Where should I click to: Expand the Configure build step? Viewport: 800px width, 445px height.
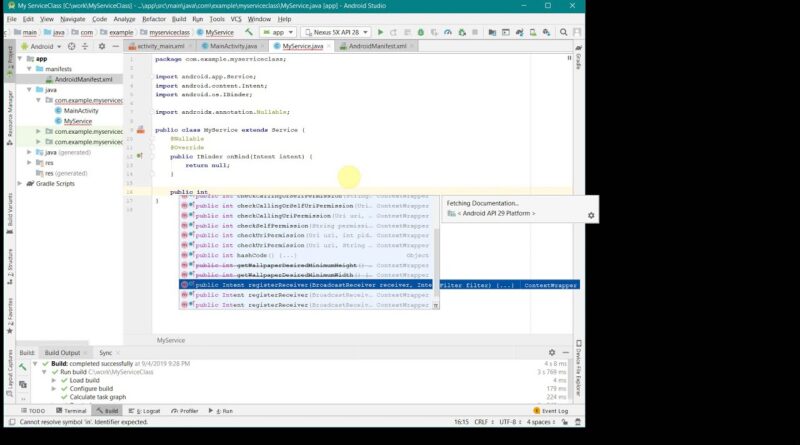pos(54,389)
